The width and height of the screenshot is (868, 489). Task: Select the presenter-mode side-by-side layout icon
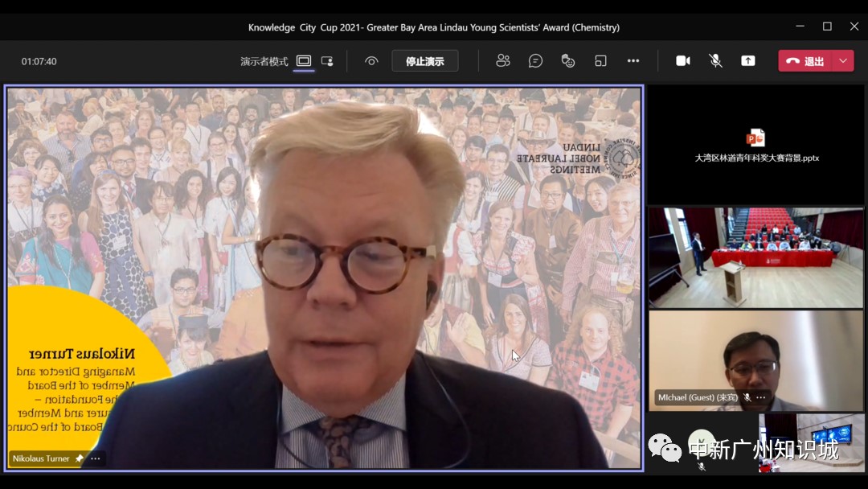pyautogui.click(x=328, y=61)
